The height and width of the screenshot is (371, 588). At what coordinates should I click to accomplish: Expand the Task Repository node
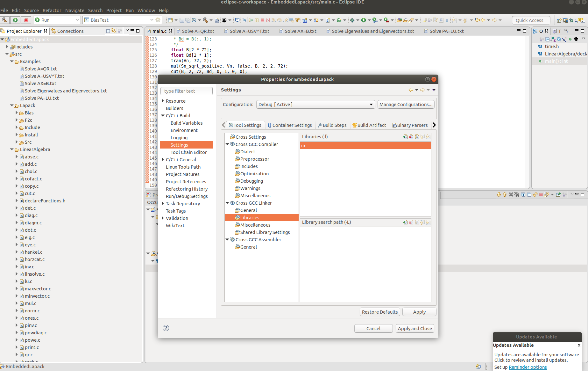coord(163,204)
